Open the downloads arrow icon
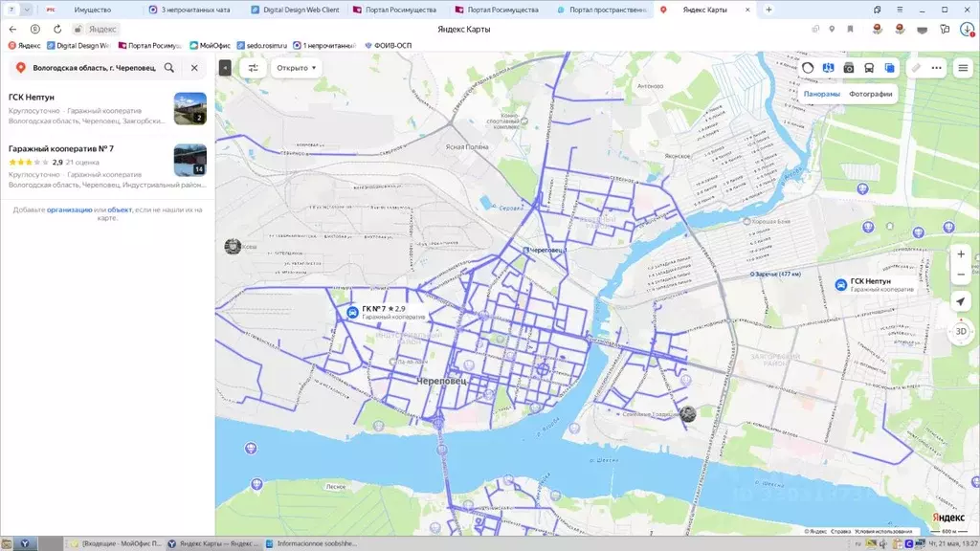Image resolution: width=980 pixels, height=551 pixels. point(967,29)
